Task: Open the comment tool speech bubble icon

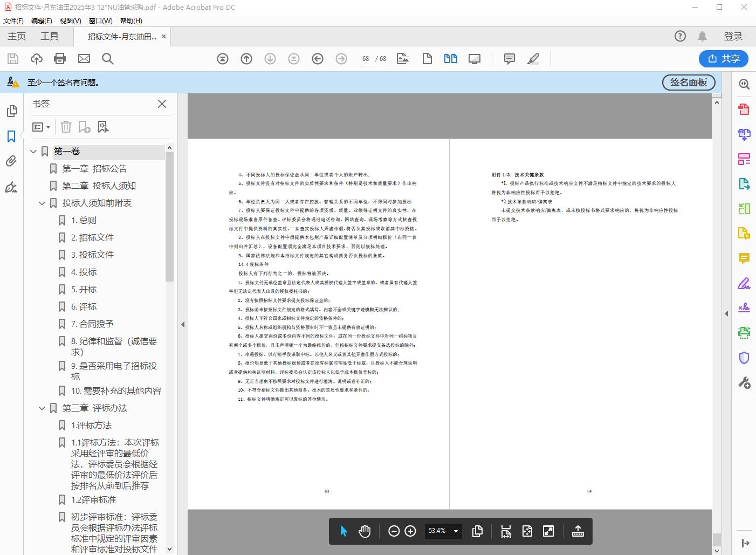Action: click(x=510, y=59)
